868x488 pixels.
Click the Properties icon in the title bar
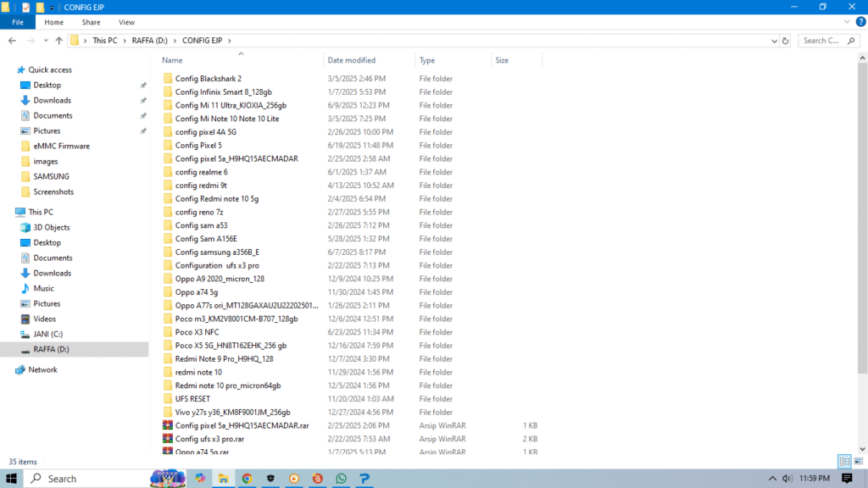pyautogui.click(x=25, y=7)
